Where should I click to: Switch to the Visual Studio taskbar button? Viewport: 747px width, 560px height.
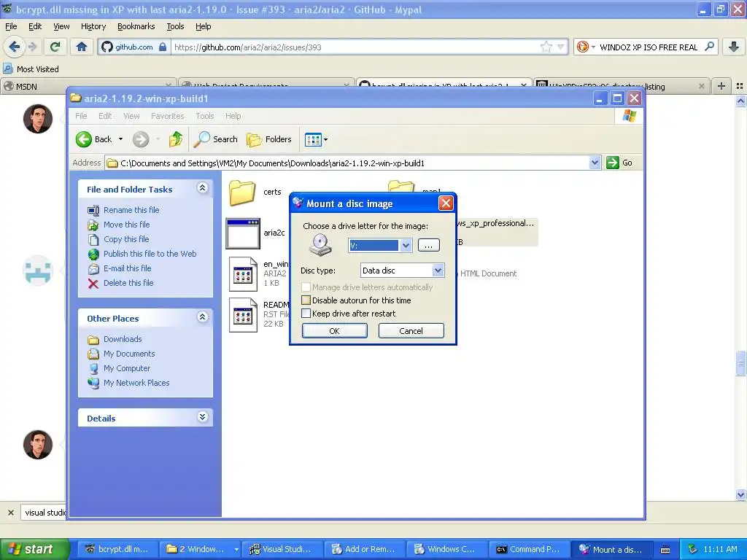[x=282, y=550]
